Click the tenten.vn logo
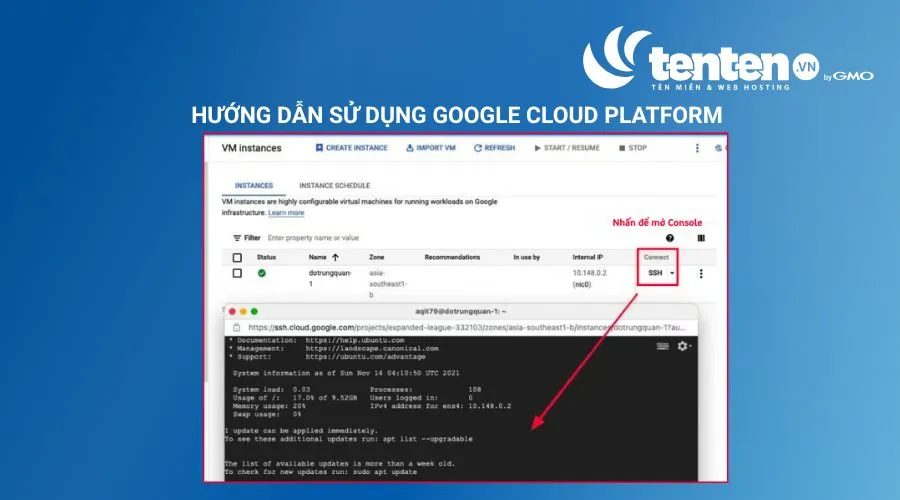900x500 pixels. coord(728,58)
